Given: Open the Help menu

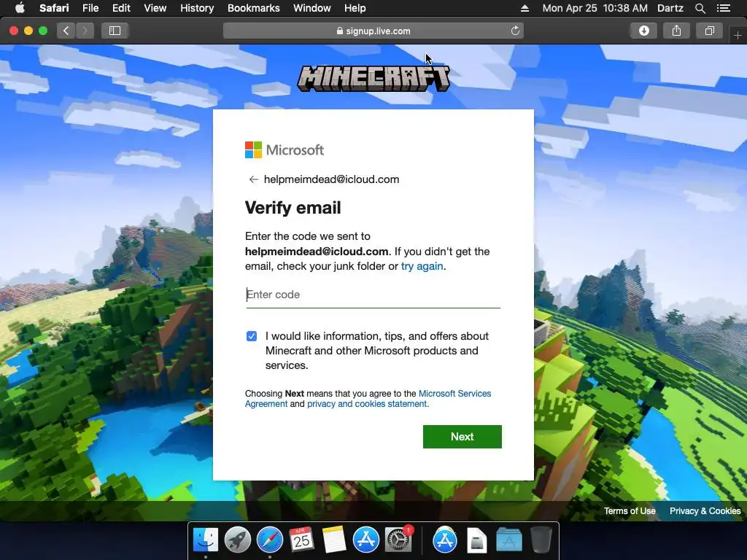Looking at the screenshot, I should pyautogui.click(x=355, y=8).
